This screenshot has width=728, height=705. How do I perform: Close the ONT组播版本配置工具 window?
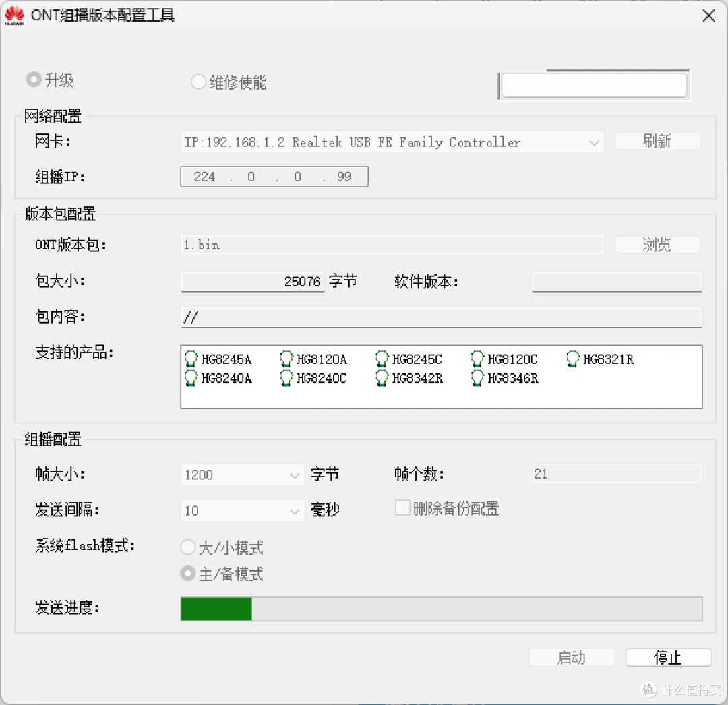pyautogui.click(x=708, y=16)
